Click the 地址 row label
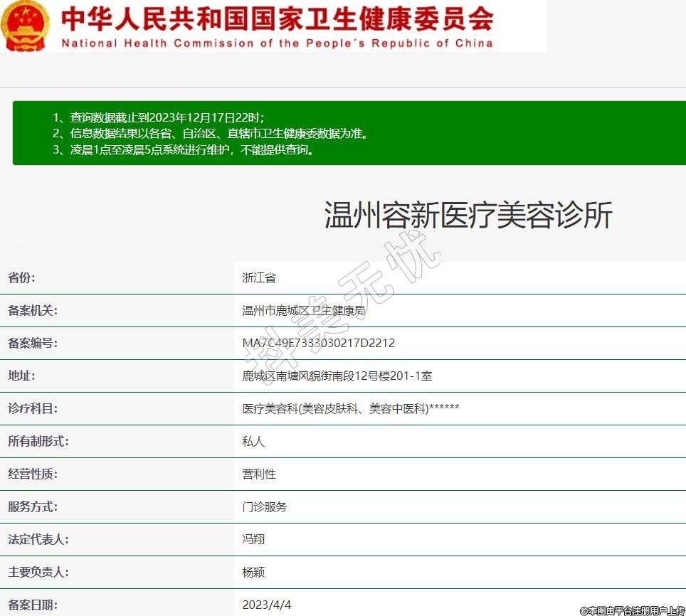This screenshot has width=686, height=616. (x=21, y=376)
